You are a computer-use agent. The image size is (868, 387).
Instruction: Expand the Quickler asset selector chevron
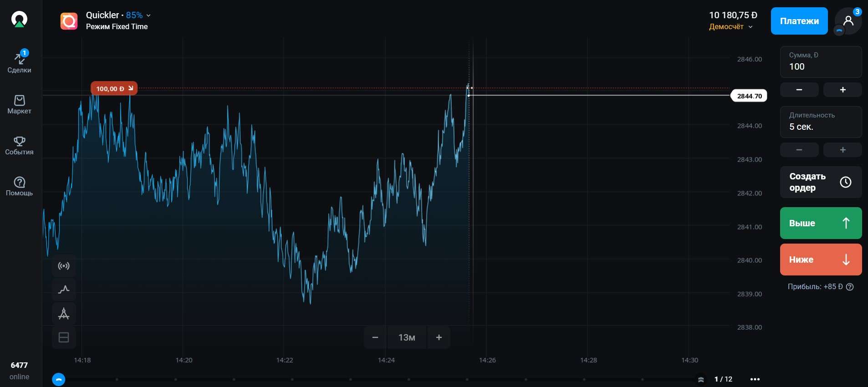tap(148, 15)
